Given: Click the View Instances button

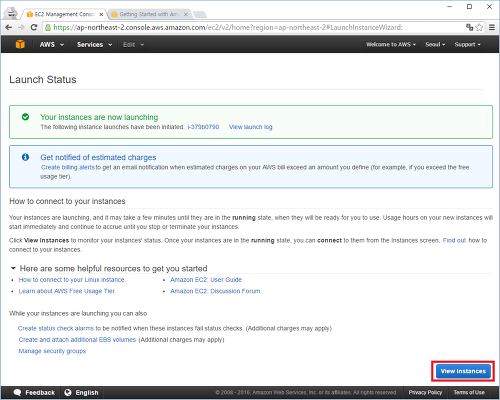Looking at the screenshot, I should (x=463, y=371).
